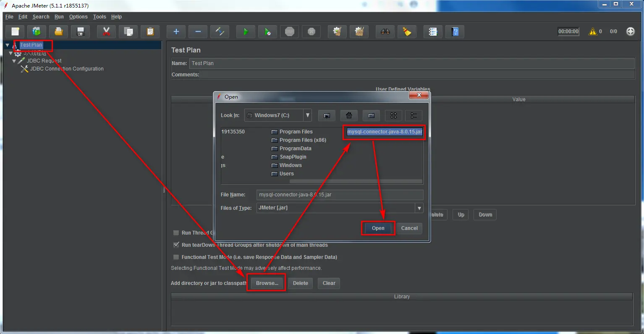Open Search with binoculars icon
This screenshot has height=334, width=644.
(x=385, y=31)
